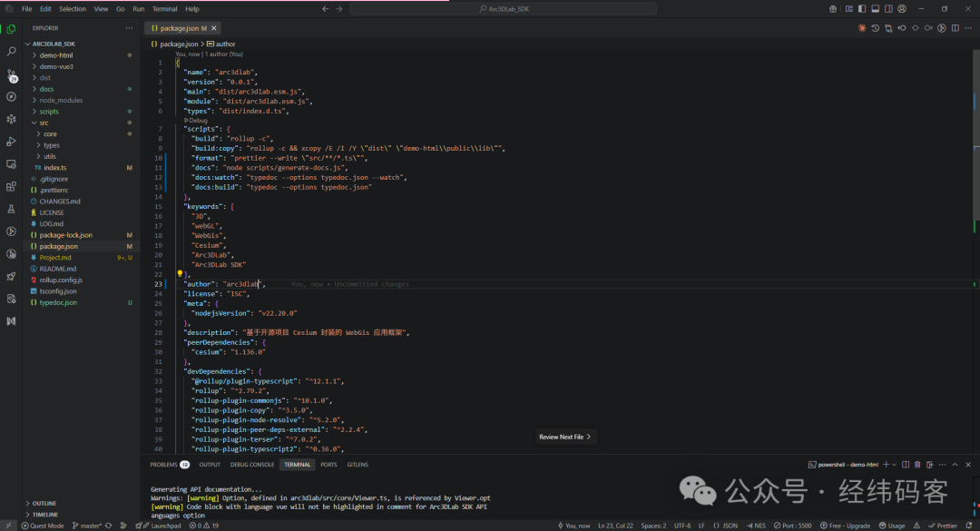Open typedoc.json file
Image resolution: width=980 pixels, height=531 pixels.
[82, 302]
